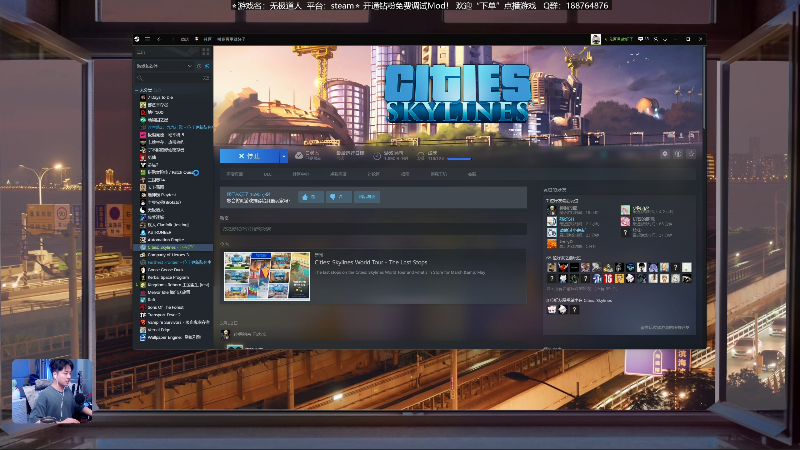Open the Stop button's dropdown arrow
This screenshot has height=450, width=800.
click(284, 156)
